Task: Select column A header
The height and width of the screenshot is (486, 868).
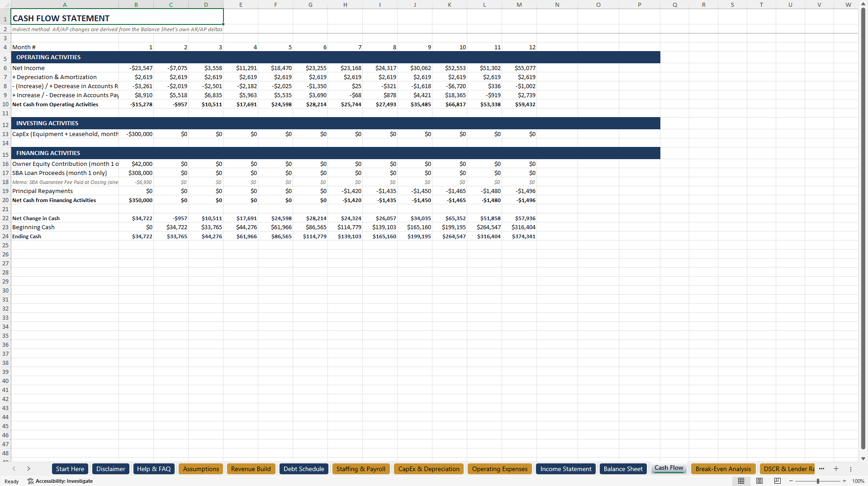Action: coord(65,5)
